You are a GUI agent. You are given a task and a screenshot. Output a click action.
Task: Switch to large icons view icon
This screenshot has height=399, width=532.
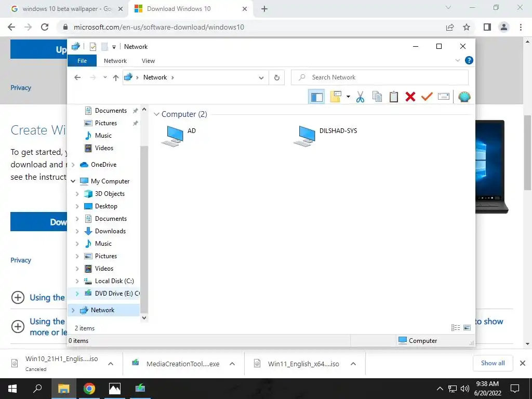pos(467,328)
